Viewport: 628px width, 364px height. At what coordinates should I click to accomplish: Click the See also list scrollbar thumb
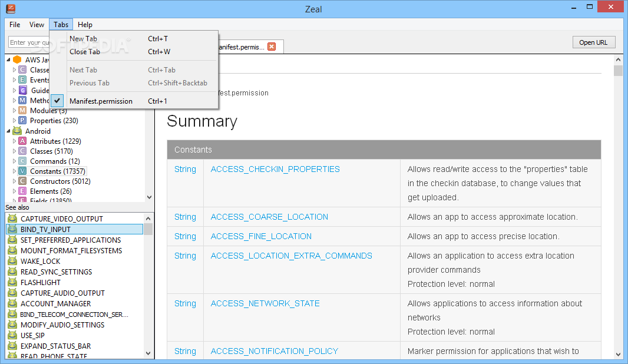pos(148,229)
